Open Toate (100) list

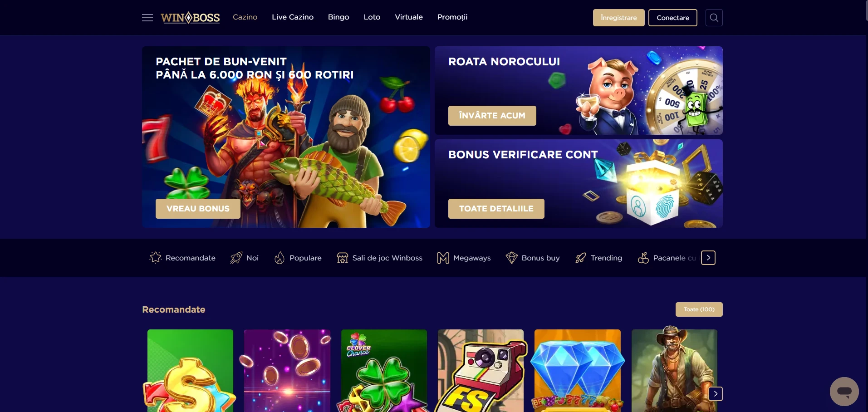click(699, 309)
